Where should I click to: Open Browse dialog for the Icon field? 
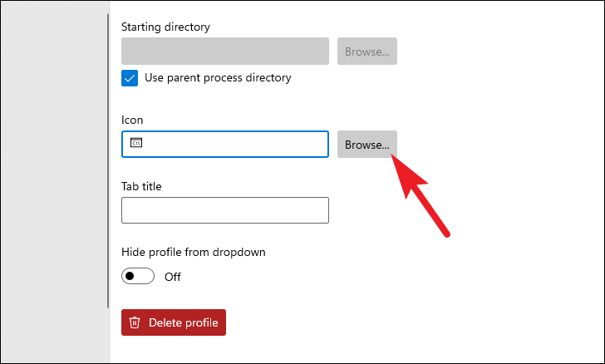coord(367,145)
